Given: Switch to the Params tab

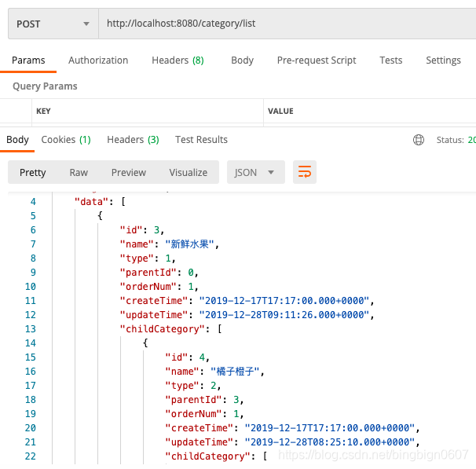Looking at the screenshot, I should [x=28, y=60].
